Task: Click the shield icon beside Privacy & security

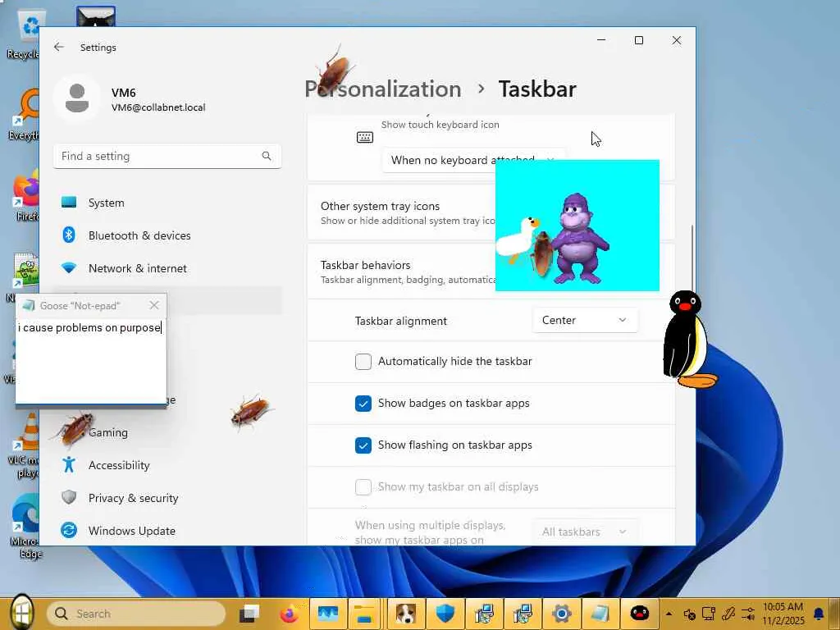Action: tap(69, 497)
